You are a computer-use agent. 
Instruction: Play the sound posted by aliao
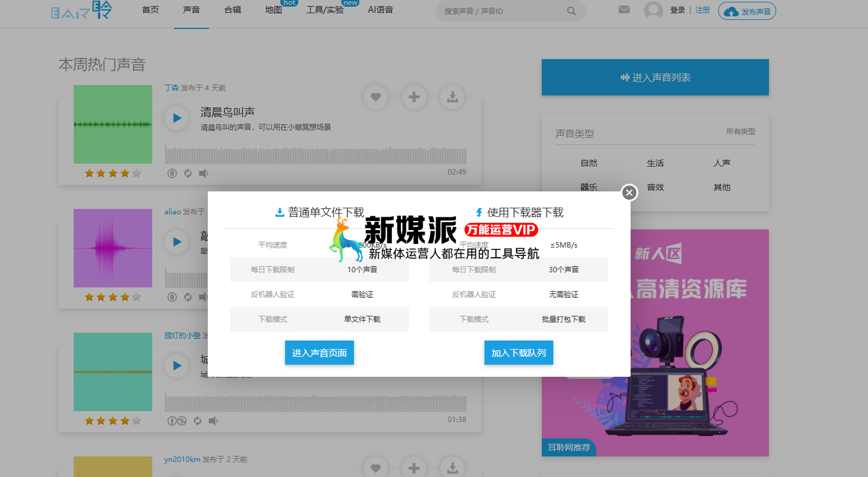(x=177, y=242)
